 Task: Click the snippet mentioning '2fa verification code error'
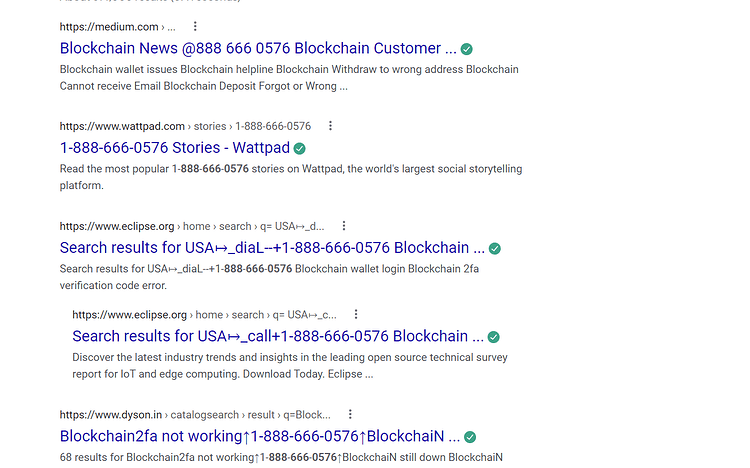click(x=269, y=277)
